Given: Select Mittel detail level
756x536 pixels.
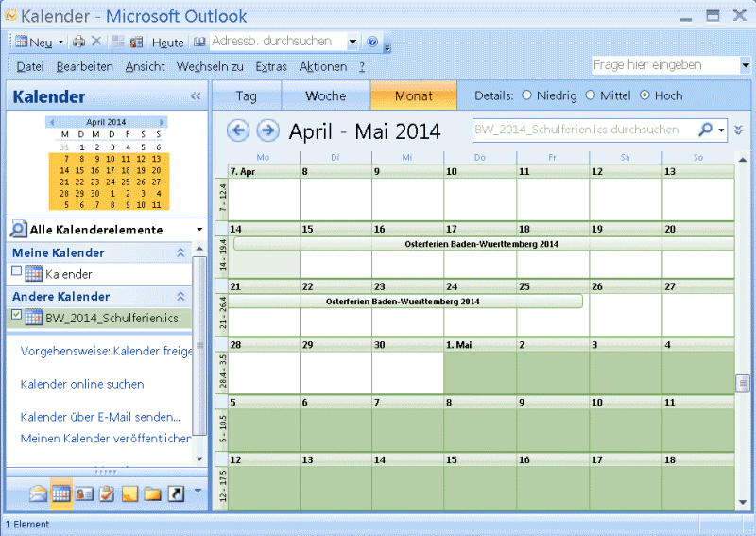Looking at the screenshot, I should pyautogui.click(x=590, y=95).
